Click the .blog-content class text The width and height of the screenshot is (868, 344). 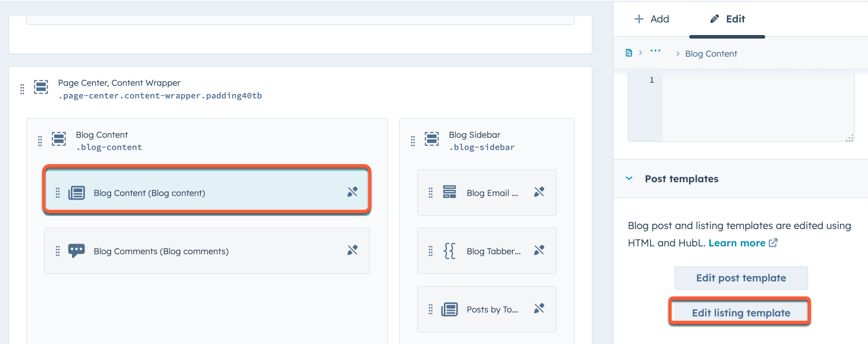click(109, 147)
